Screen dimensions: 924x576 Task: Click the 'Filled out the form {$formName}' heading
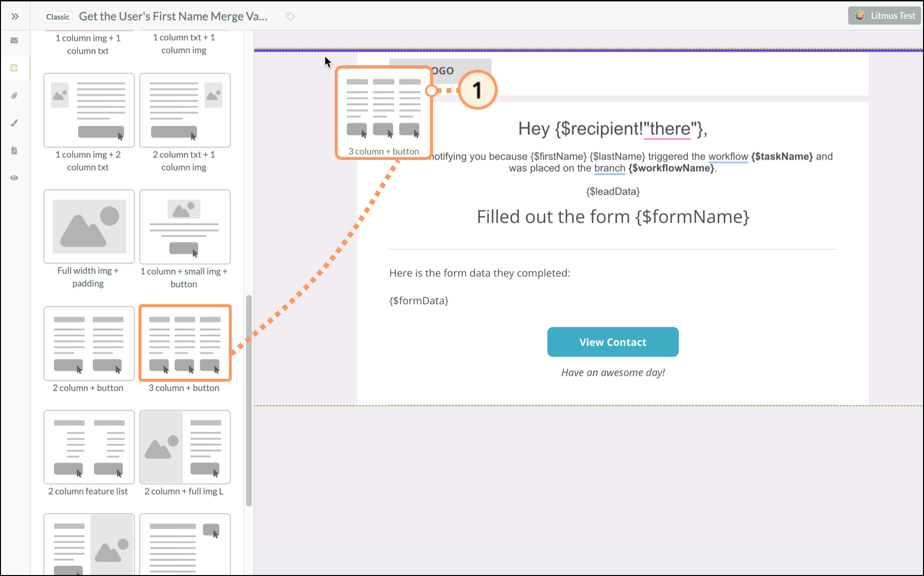point(613,217)
